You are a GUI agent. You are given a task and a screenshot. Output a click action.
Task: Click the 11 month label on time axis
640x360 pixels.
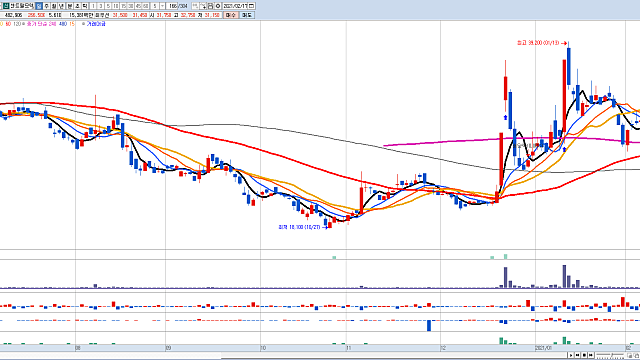click(349, 348)
